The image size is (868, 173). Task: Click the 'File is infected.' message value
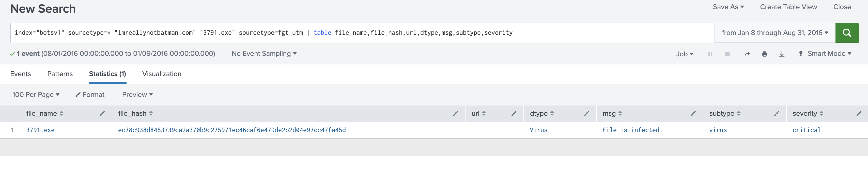coord(632,130)
